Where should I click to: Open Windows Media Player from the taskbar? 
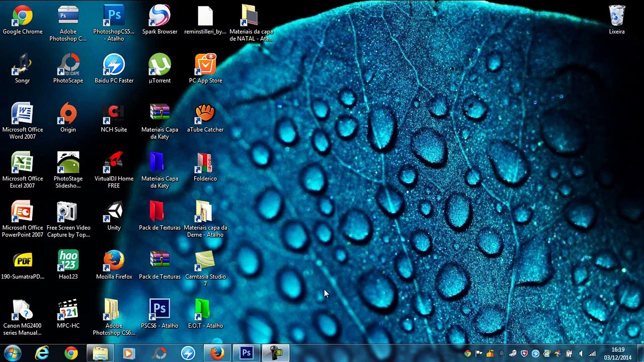coord(129,353)
